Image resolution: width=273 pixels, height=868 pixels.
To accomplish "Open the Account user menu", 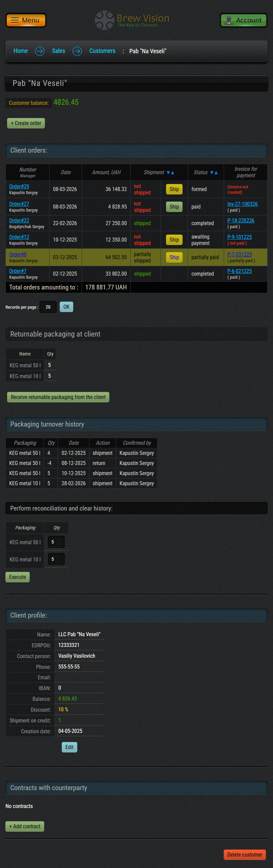I will pyautogui.click(x=243, y=20).
